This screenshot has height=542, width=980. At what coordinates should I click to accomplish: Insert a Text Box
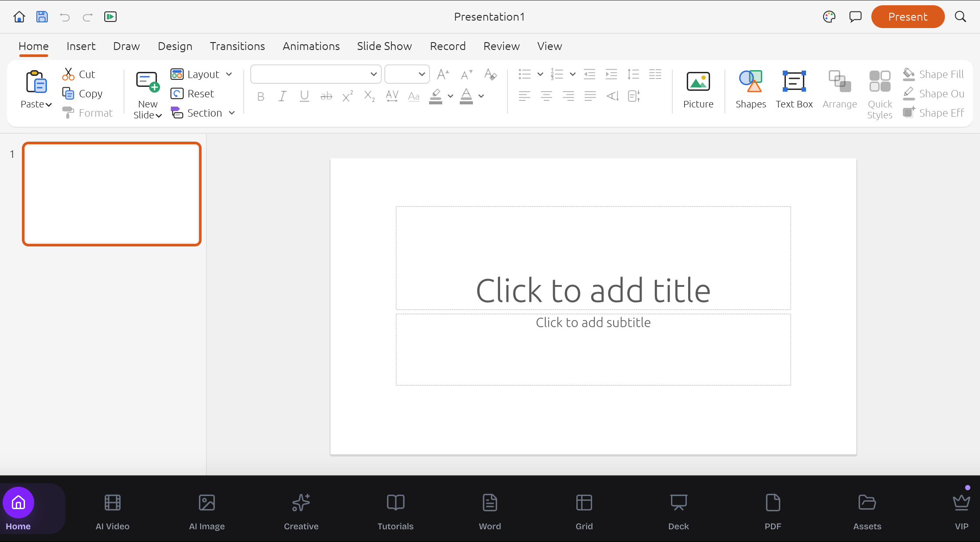[794, 90]
